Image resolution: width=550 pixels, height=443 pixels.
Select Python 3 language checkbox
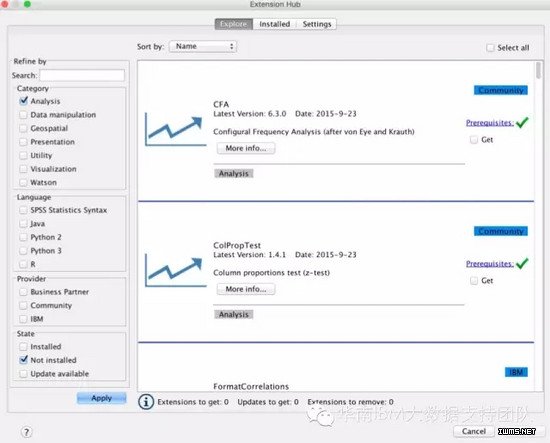pos(23,251)
